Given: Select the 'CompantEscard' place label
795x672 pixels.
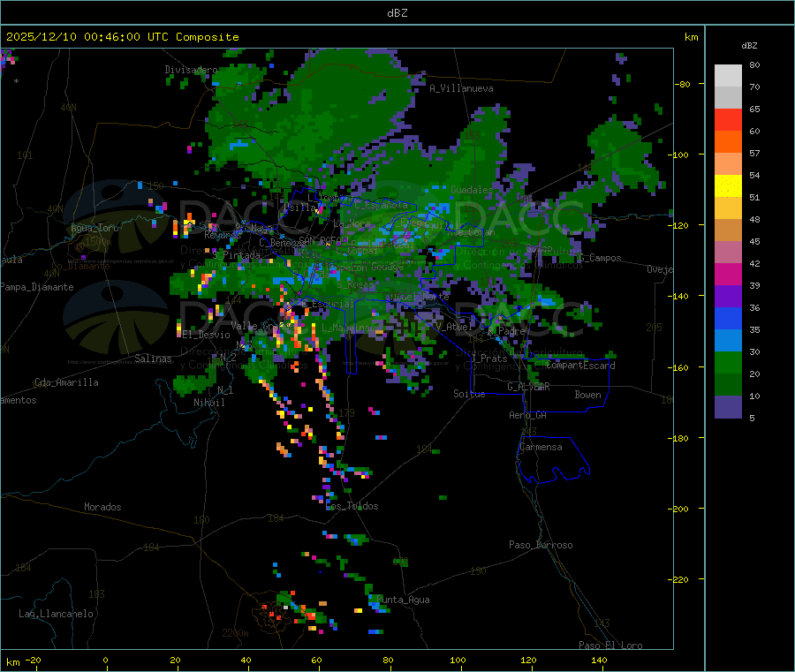Looking at the screenshot, I should 580,366.
